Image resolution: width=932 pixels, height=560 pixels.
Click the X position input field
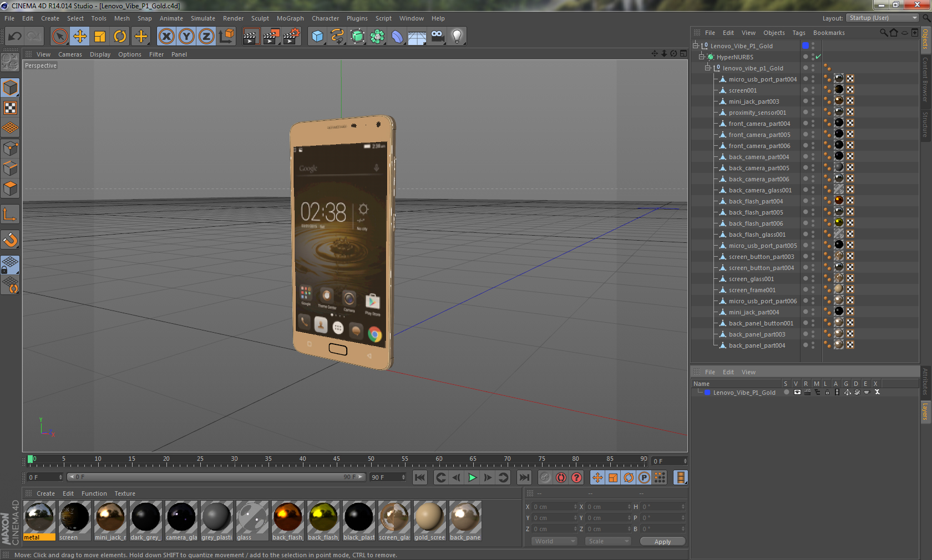coord(555,507)
